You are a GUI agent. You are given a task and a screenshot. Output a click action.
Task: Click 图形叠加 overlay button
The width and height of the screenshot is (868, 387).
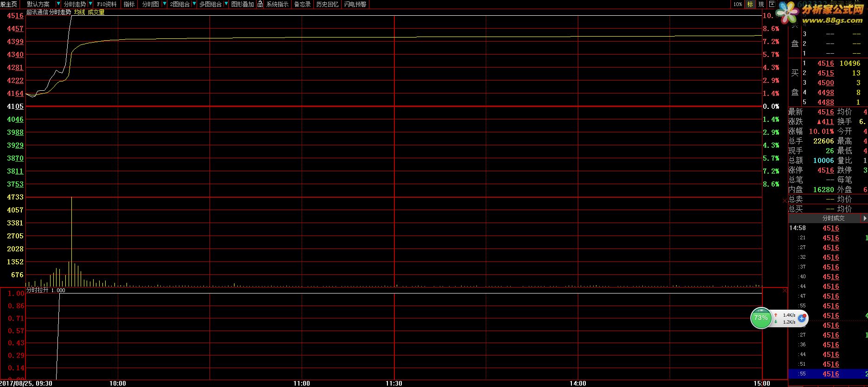[x=242, y=4]
